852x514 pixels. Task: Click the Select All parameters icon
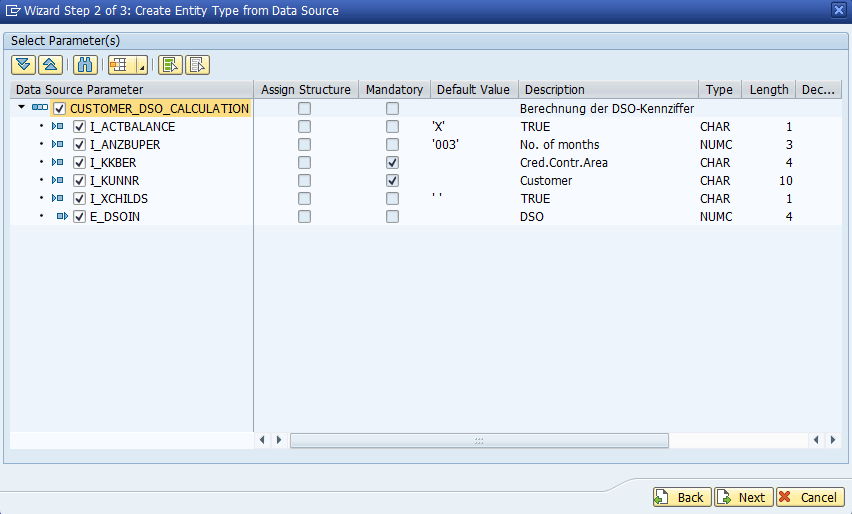point(170,65)
